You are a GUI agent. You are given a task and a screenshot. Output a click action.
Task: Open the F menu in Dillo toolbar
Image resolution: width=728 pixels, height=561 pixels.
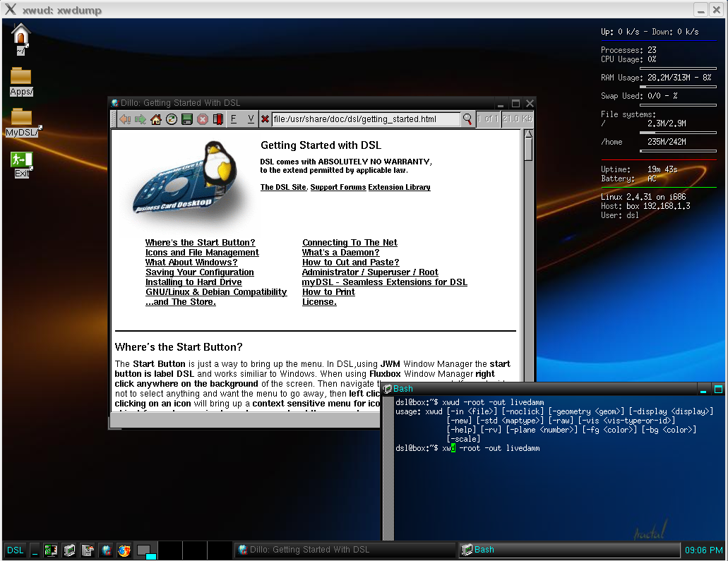click(234, 119)
